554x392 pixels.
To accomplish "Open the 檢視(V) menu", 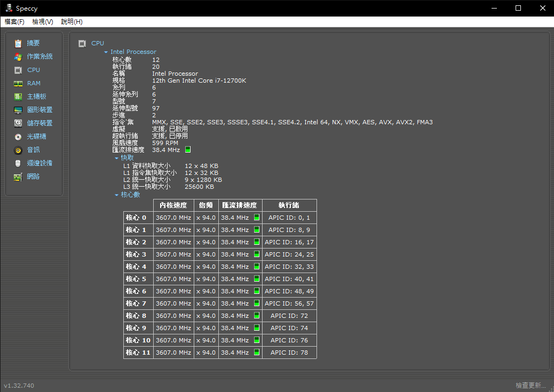I will [43, 22].
